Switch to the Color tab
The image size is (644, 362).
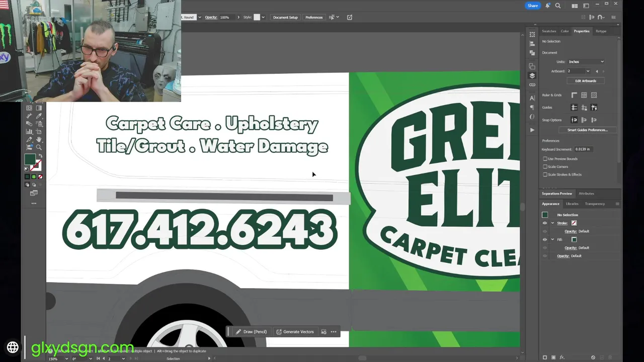pyautogui.click(x=565, y=31)
